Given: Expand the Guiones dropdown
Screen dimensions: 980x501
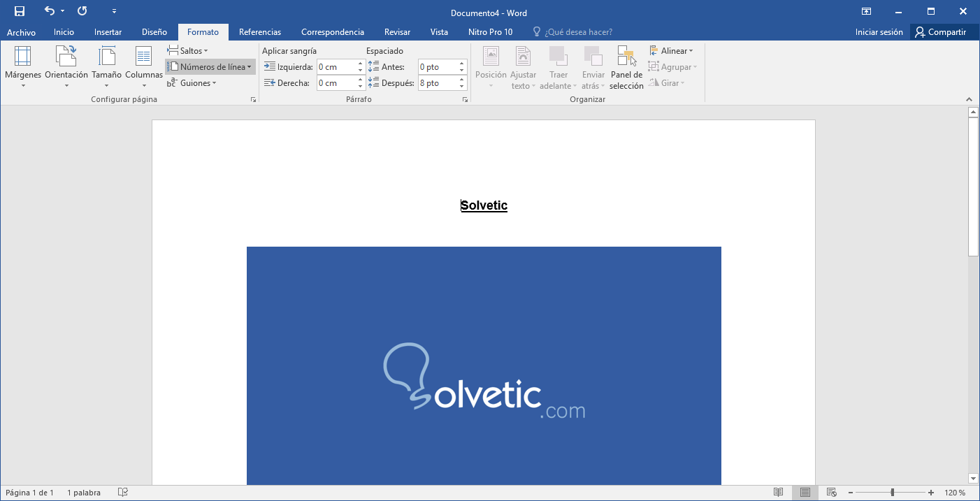Looking at the screenshot, I should tap(191, 83).
